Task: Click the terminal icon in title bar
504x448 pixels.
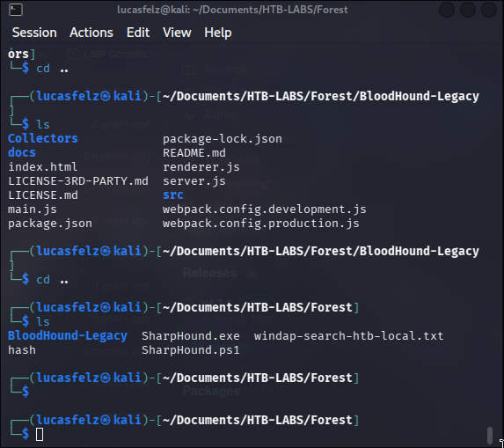Action: 16,10
